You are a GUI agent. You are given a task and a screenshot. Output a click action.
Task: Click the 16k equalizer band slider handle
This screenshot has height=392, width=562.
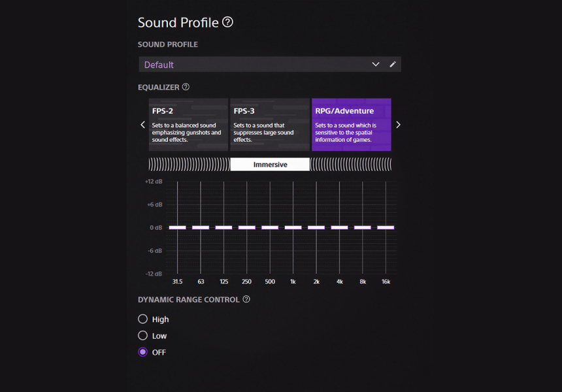coord(386,227)
